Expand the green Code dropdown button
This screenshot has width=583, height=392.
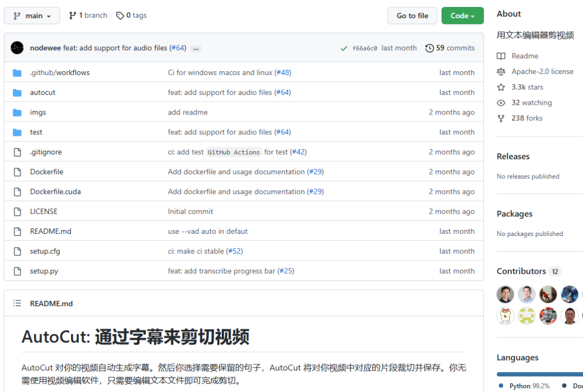tap(462, 16)
